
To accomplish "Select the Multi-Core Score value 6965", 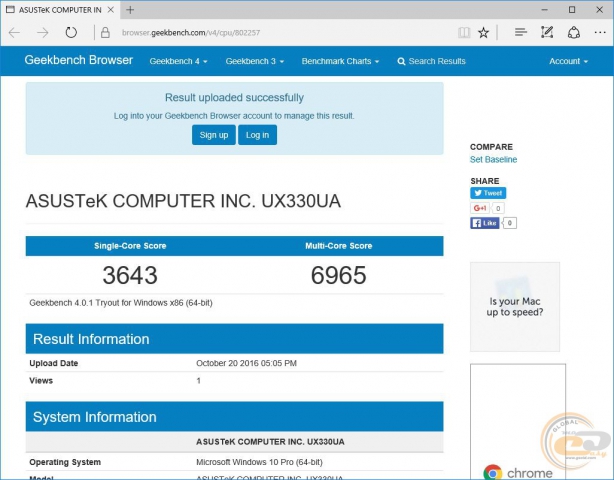I will (x=339, y=275).
